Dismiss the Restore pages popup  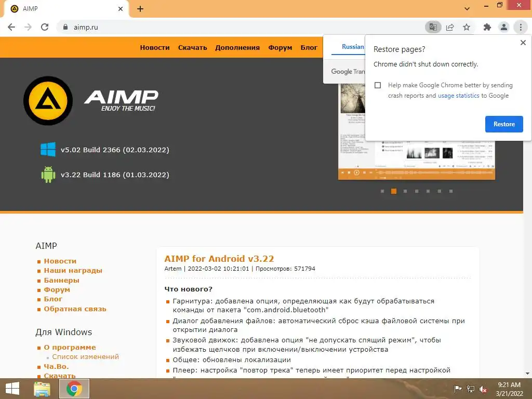coord(523,43)
